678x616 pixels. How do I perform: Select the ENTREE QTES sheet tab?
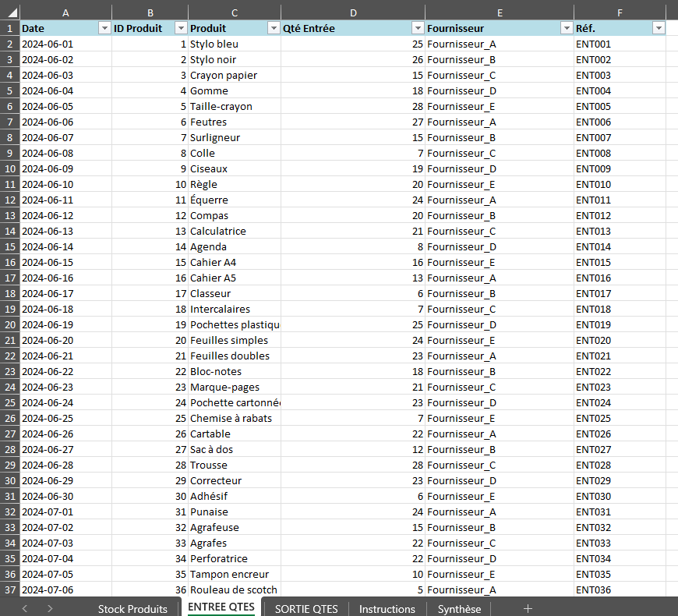[x=221, y=607]
